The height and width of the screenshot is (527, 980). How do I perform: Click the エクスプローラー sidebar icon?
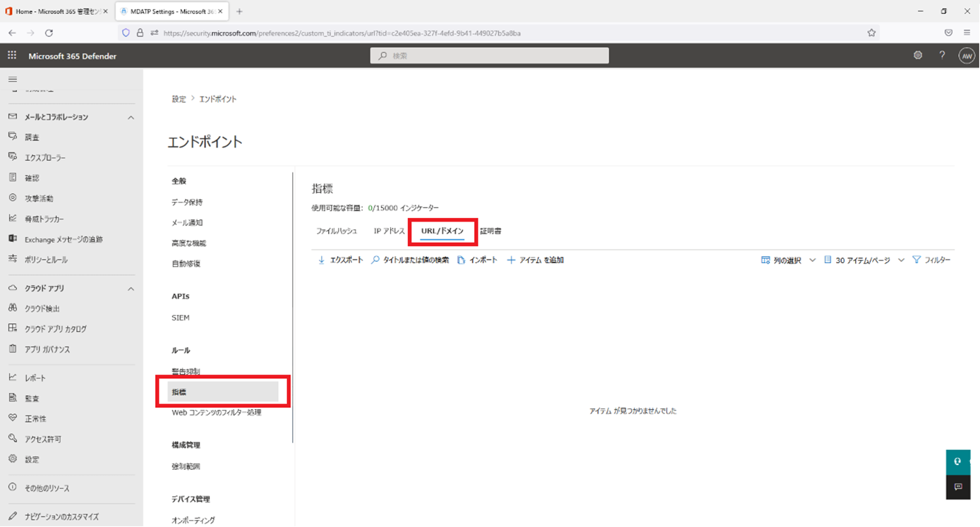[12, 157]
